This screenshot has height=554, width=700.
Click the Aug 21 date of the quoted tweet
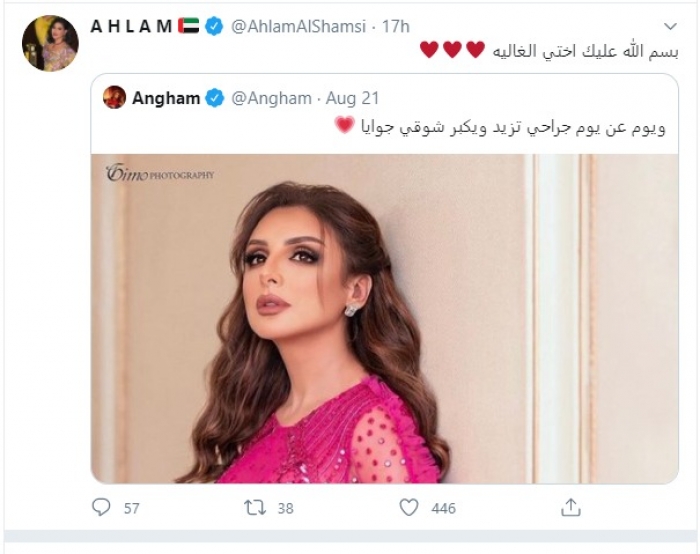[x=352, y=98]
